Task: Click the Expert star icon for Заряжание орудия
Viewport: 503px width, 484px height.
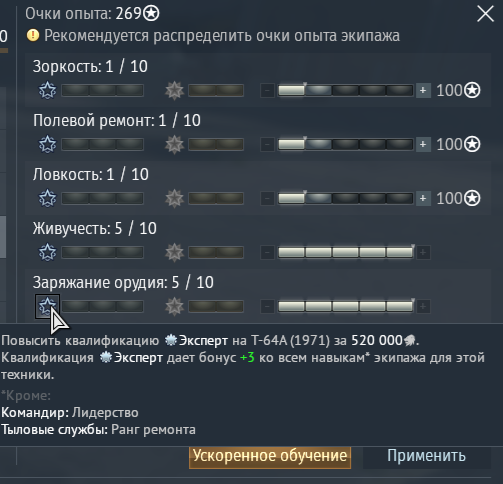Action: 48,306
